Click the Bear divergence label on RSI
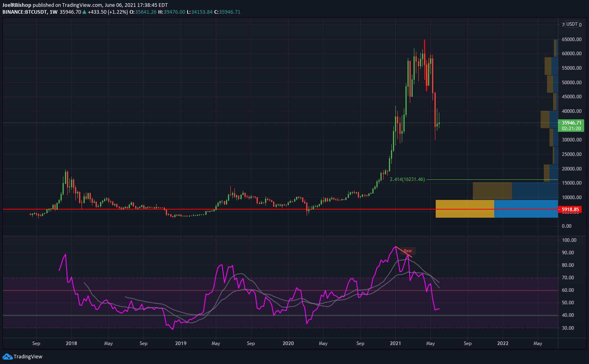Viewport: 589px width, 364px height. tap(408, 251)
